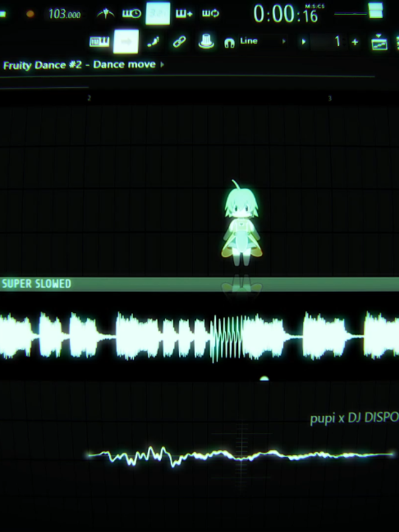
Task: Click the timeline bar marker 2
Action: [89, 98]
